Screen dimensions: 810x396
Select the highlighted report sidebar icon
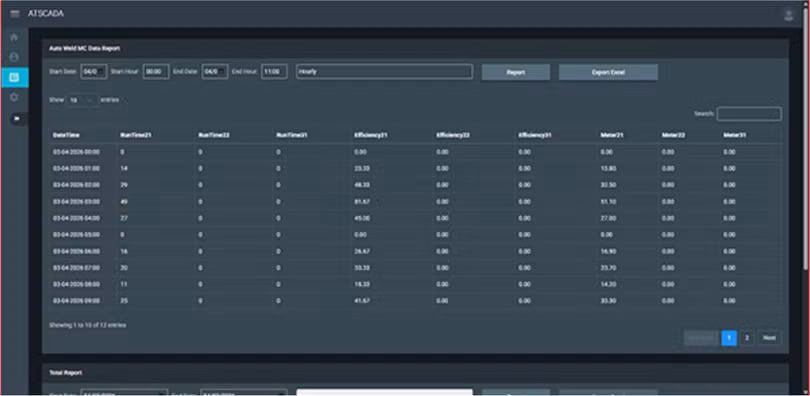(14, 77)
